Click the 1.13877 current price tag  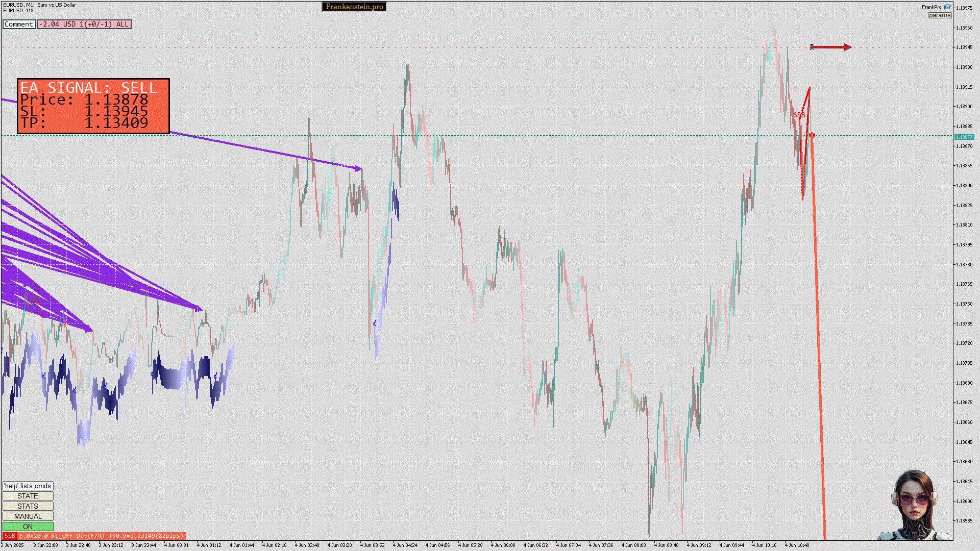[x=964, y=137]
